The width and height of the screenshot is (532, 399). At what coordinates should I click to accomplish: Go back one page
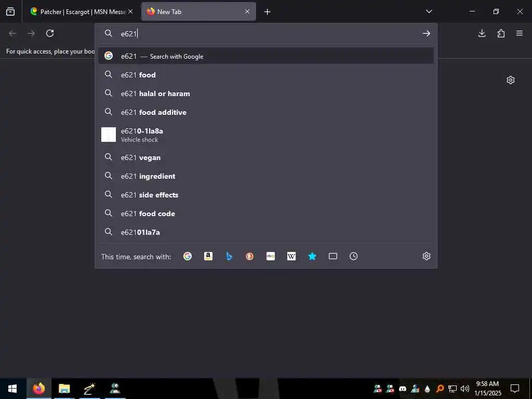point(12,33)
